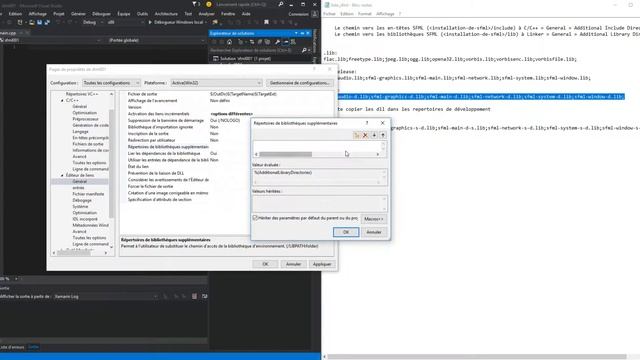Open the Déboguer menu in Visual Studio
Image resolution: width=640 pixels, height=360 pixels.
(101, 14)
